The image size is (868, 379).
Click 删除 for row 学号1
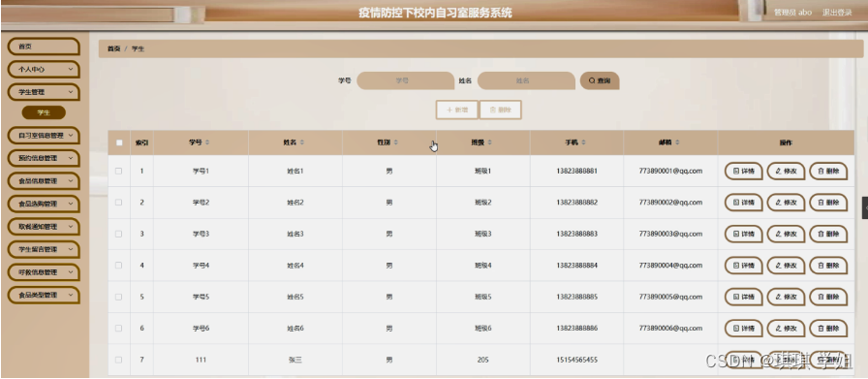828,172
